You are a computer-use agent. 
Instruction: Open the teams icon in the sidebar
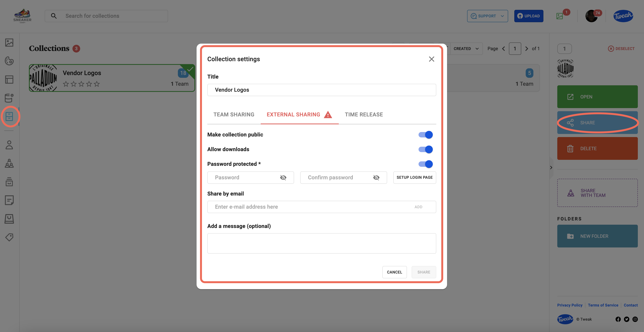9,163
